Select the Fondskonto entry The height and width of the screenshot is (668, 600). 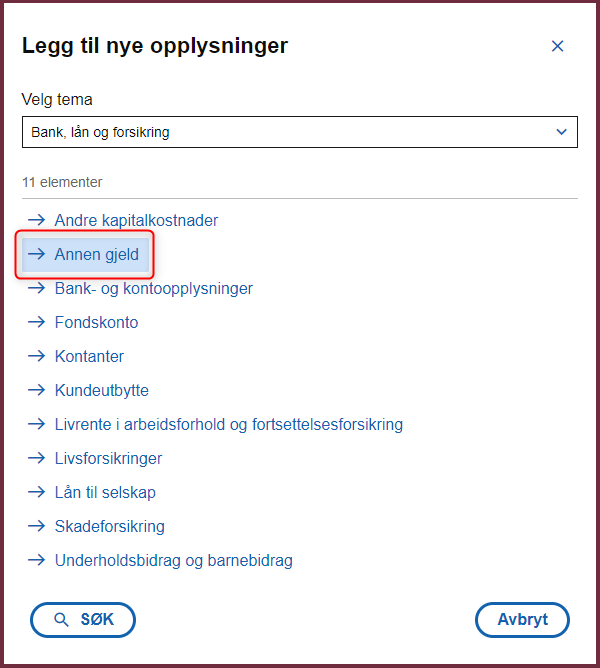coord(96,322)
